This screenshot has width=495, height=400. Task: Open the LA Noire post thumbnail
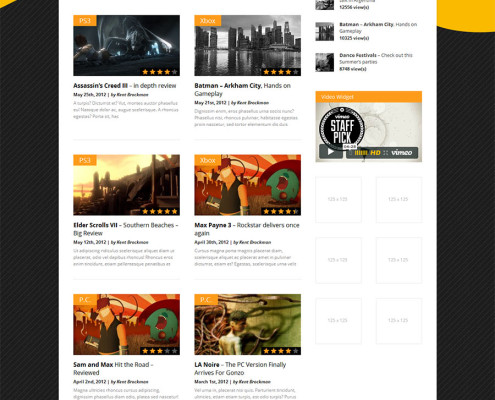point(248,324)
